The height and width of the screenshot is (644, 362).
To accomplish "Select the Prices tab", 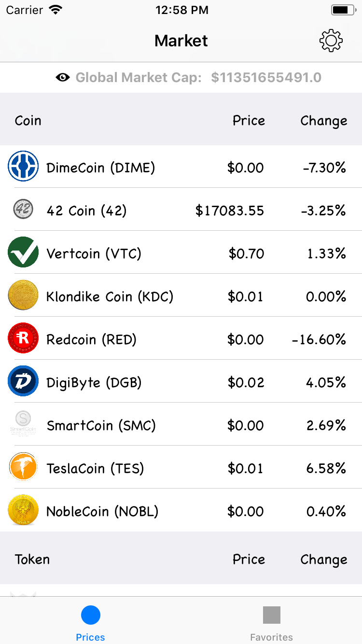I will pos(90,623).
